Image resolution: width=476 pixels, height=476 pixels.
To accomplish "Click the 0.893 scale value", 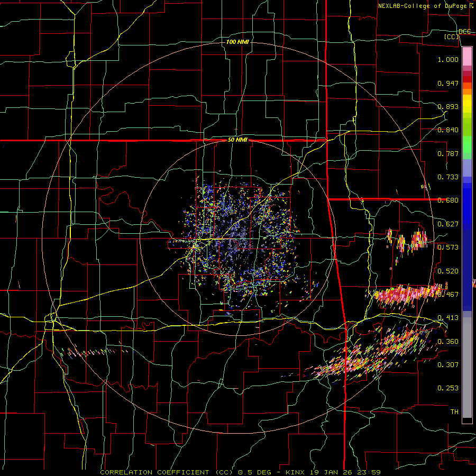I will click(x=448, y=106).
